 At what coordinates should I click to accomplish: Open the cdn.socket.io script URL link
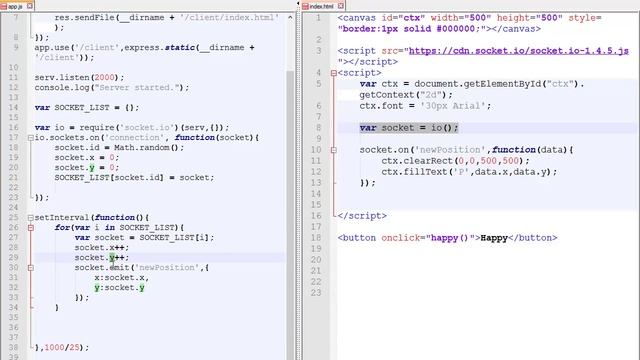(518, 51)
